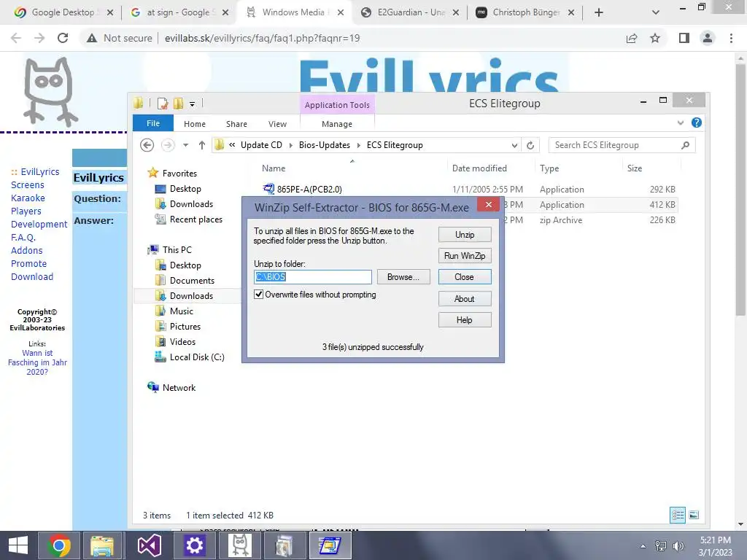Click the Close button in the extractor dialog
Image resolution: width=747 pixels, height=560 pixels.
465,277
